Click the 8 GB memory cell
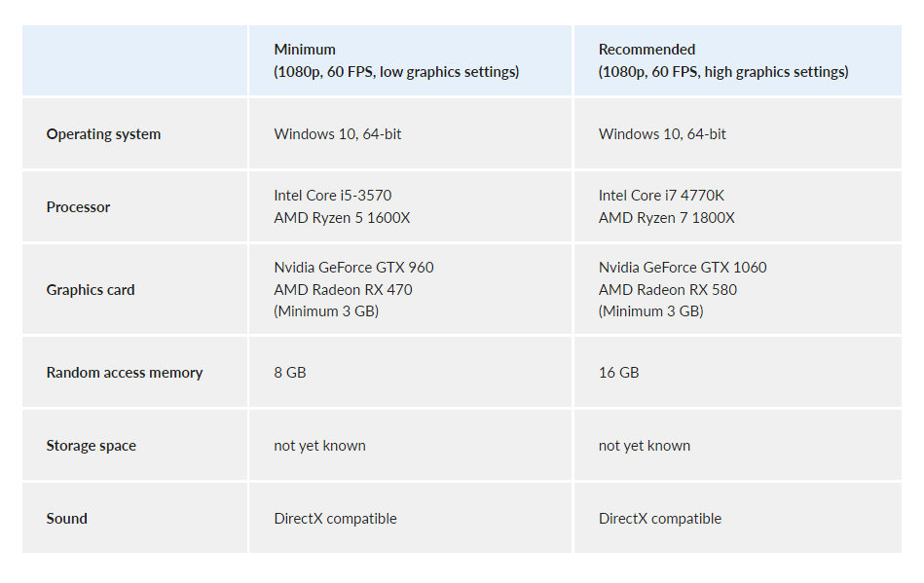Viewport: 924px width, 583px height. (410, 372)
